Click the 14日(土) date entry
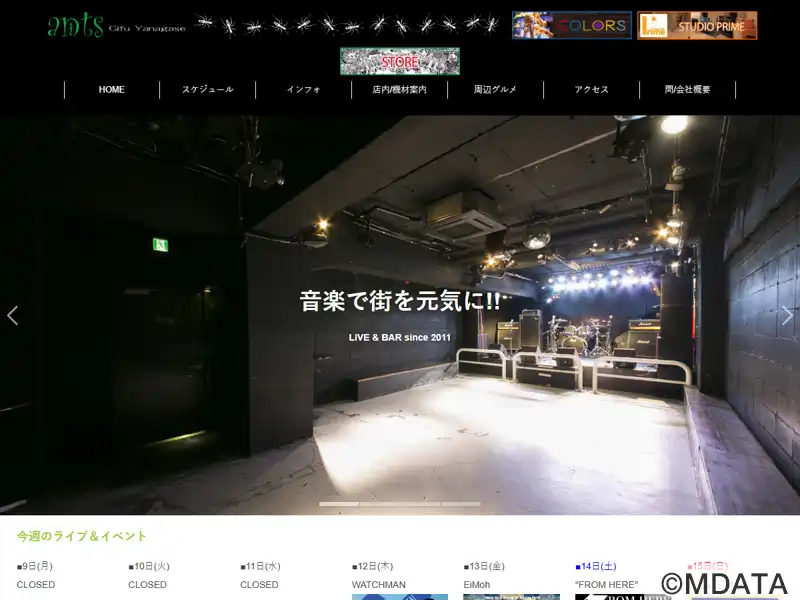This screenshot has height=600, width=800. pyautogui.click(x=596, y=566)
